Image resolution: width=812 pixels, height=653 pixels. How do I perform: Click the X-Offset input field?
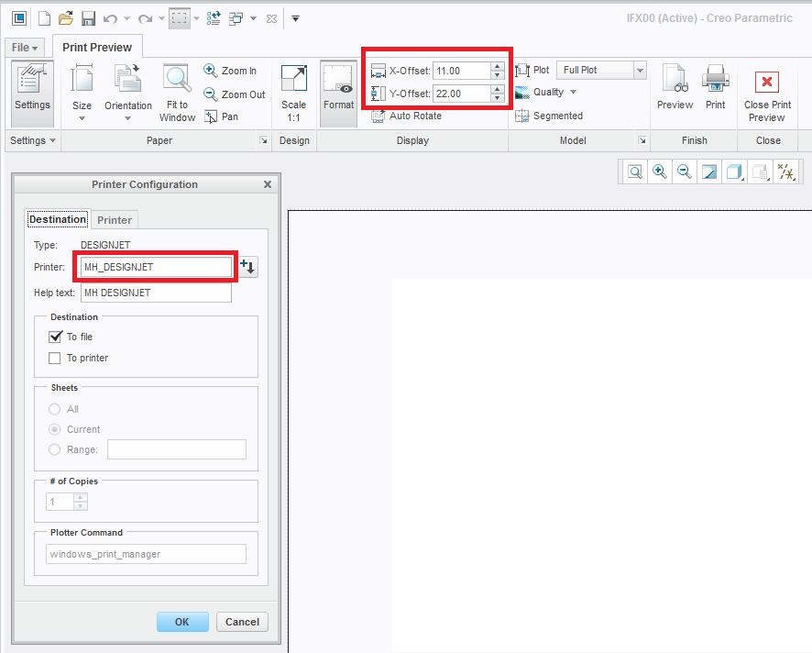(x=461, y=71)
